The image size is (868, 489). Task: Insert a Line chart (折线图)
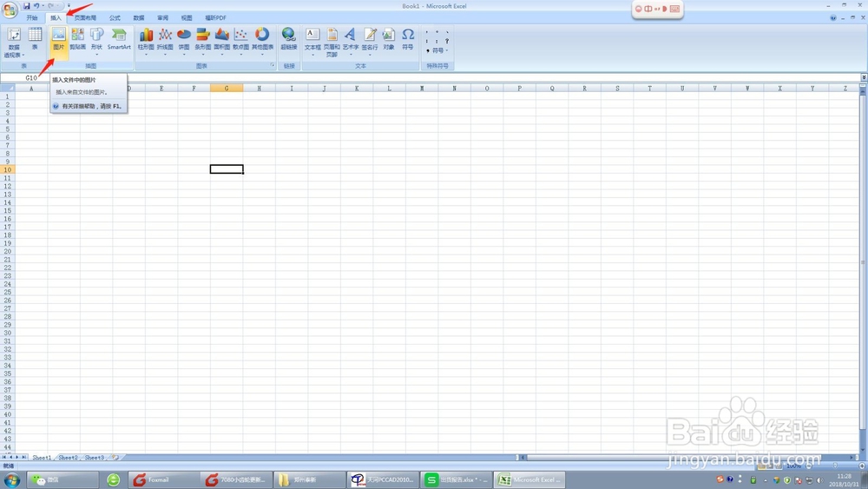165,42
